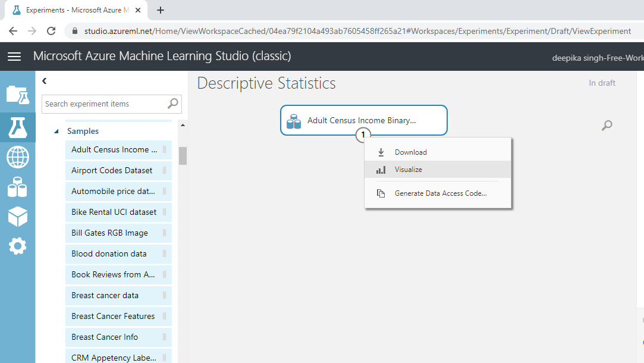Click the dataset icon on Adult Census module
This screenshot has height=363, width=644.
click(x=294, y=121)
